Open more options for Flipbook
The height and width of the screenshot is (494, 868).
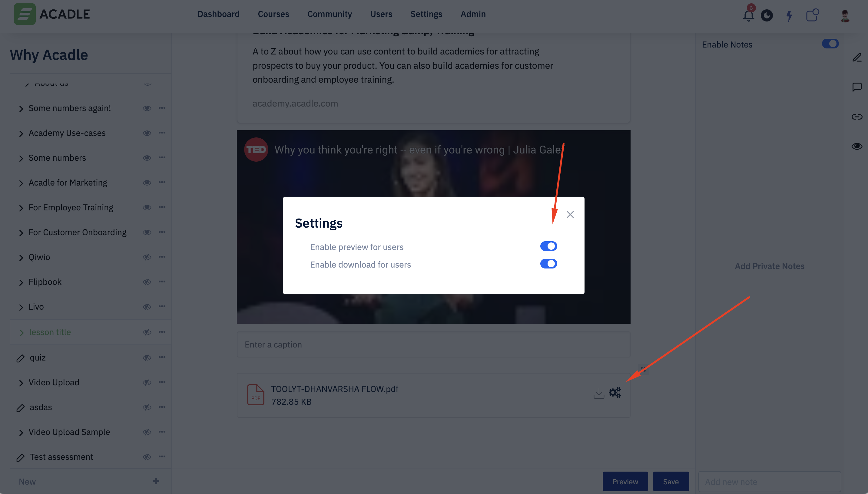[162, 282]
